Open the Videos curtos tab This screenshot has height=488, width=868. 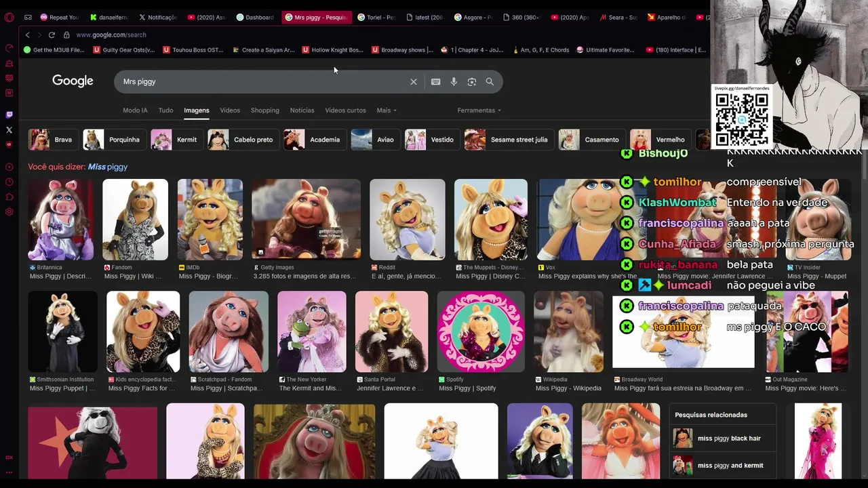point(345,110)
